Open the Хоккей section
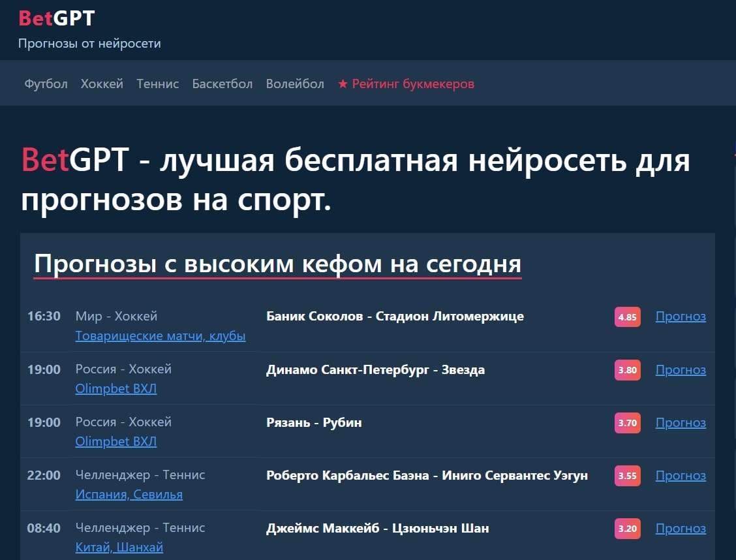The width and height of the screenshot is (736, 560). 102,84
